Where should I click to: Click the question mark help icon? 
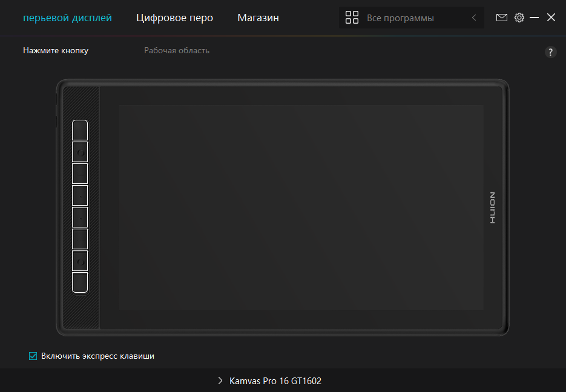tap(550, 52)
